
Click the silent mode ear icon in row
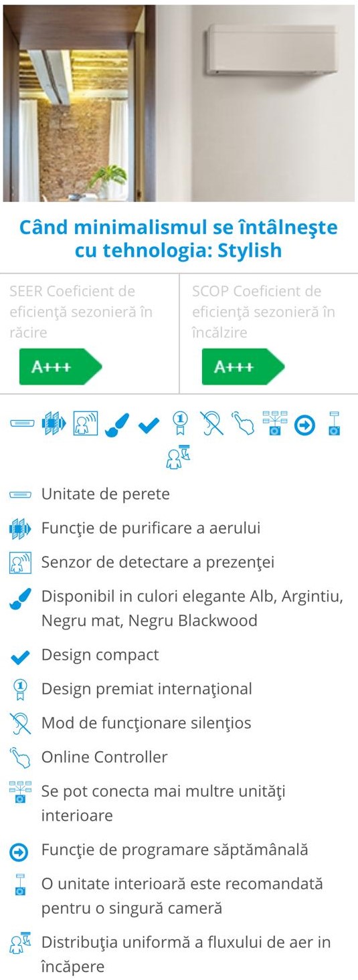pos(212,424)
